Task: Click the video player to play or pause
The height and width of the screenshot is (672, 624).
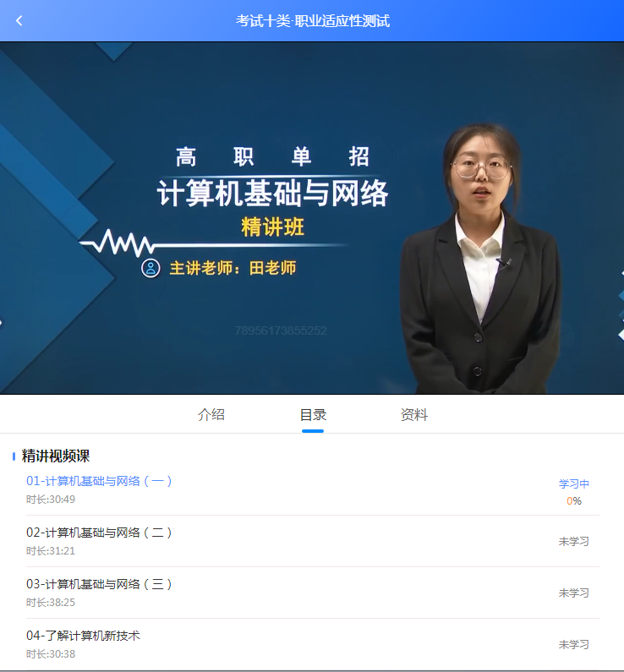Action: pos(312,218)
